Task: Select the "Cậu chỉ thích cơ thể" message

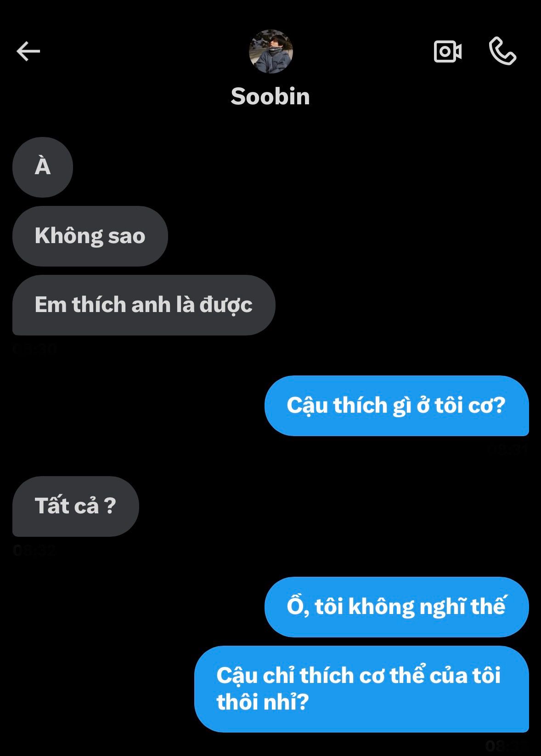Action: (362, 689)
